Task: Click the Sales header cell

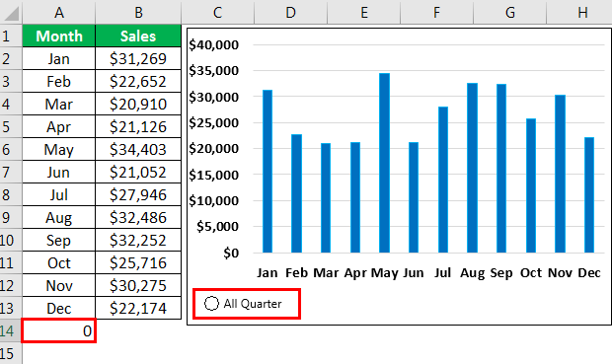Action: tap(138, 36)
